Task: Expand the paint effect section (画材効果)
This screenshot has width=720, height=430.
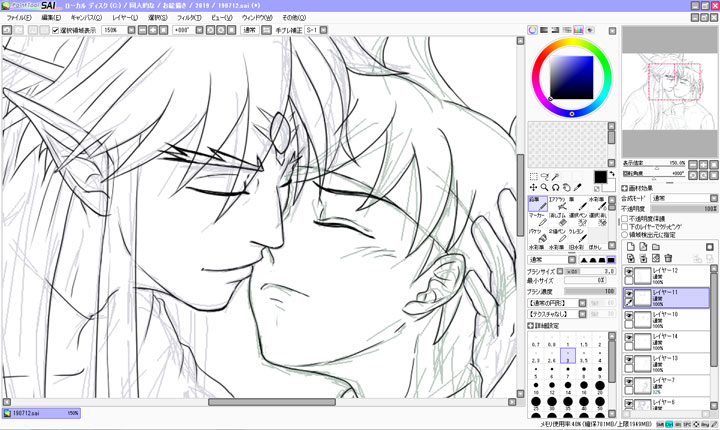Action: click(624, 188)
